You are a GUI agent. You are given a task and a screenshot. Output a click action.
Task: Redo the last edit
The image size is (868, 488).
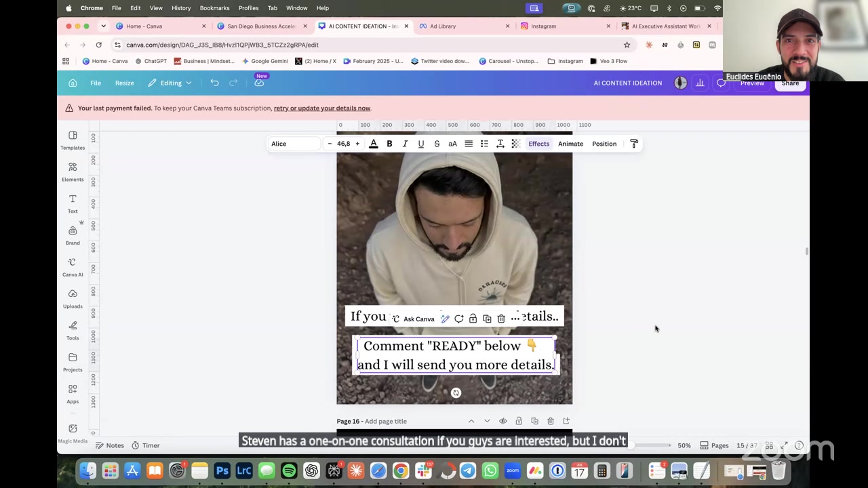(x=233, y=83)
